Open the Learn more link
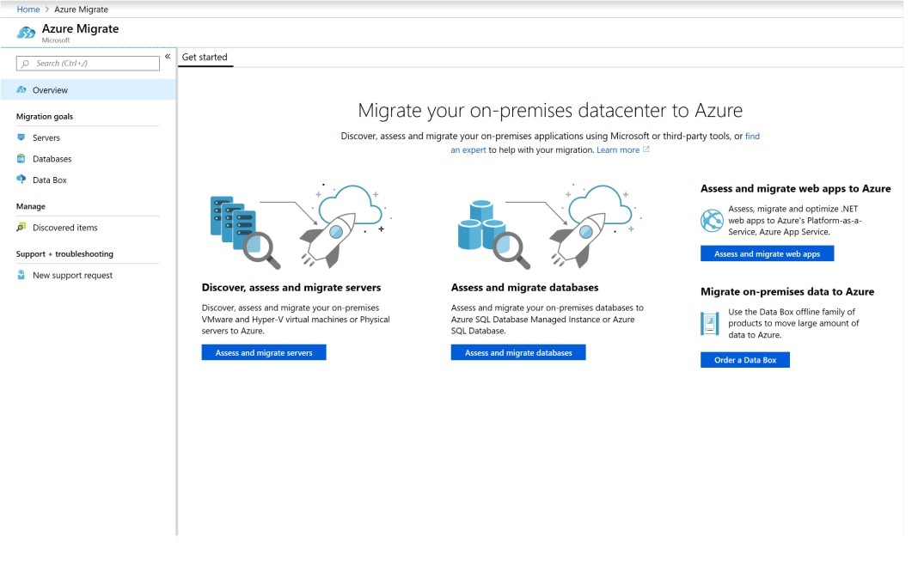 pos(618,149)
